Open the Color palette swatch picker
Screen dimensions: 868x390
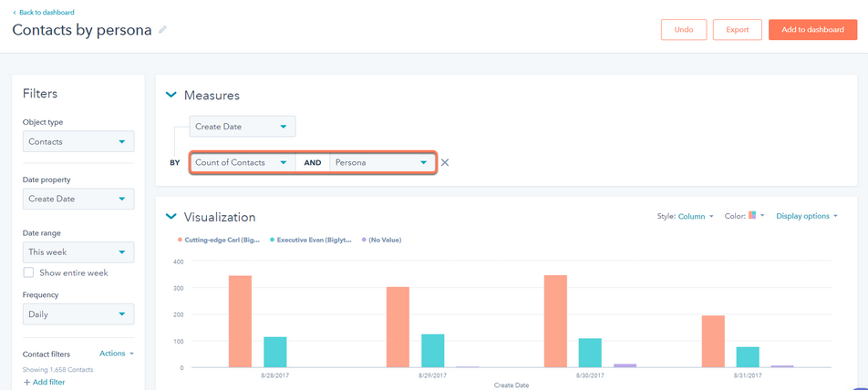pyautogui.click(x=756, y=215)
